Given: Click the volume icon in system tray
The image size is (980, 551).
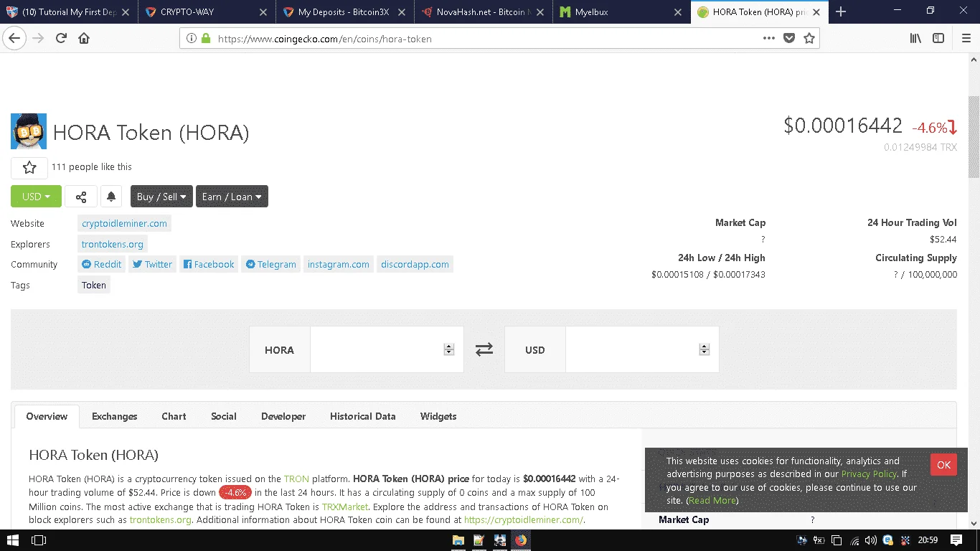Looking at the screenshot, I should [x=870, y=540].
